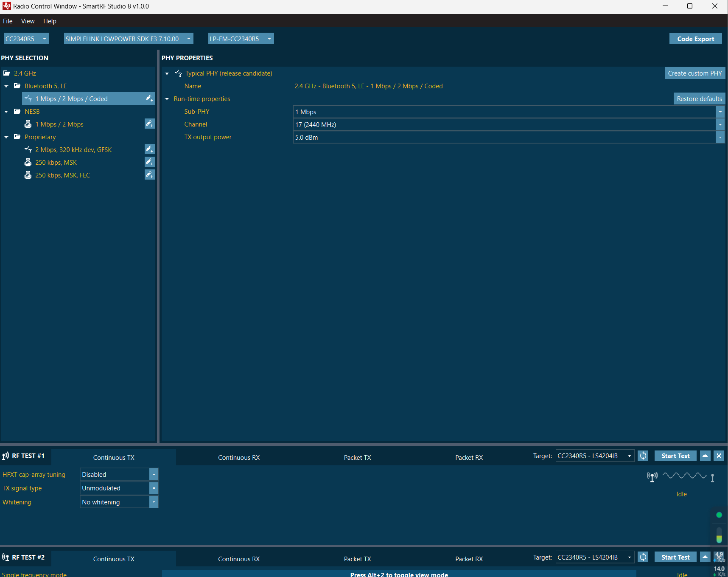This screenshot has height=577, width=728.
Task: Open the Help menu
Action: tap(50, 21)
